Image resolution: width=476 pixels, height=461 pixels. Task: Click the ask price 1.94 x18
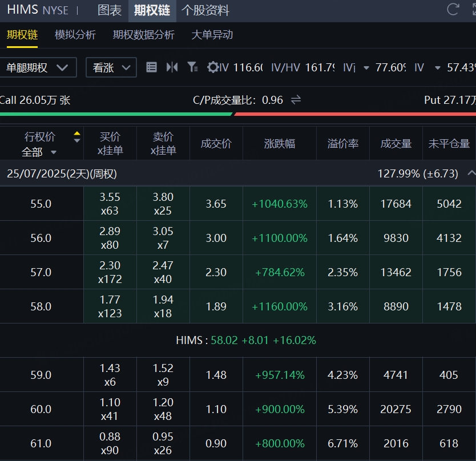(163, 306)
